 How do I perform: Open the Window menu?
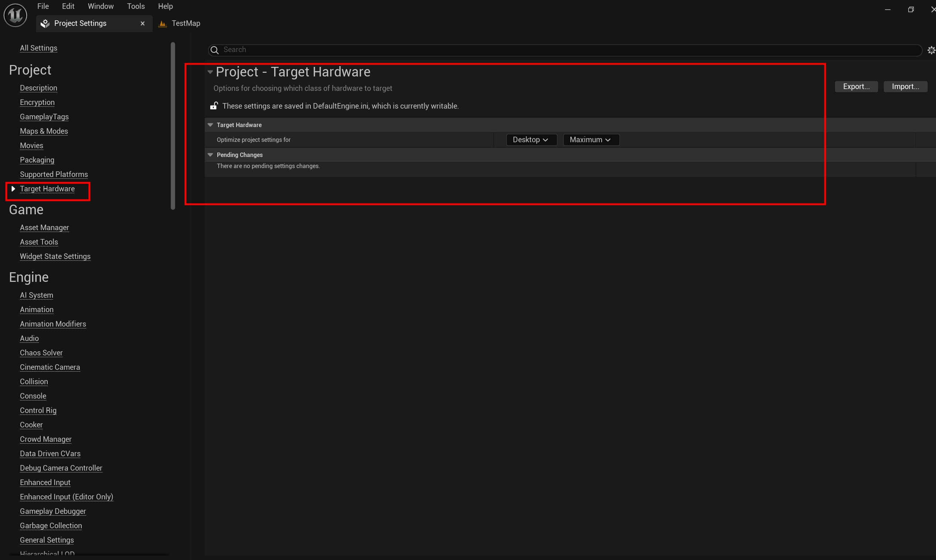coord(101,6)
